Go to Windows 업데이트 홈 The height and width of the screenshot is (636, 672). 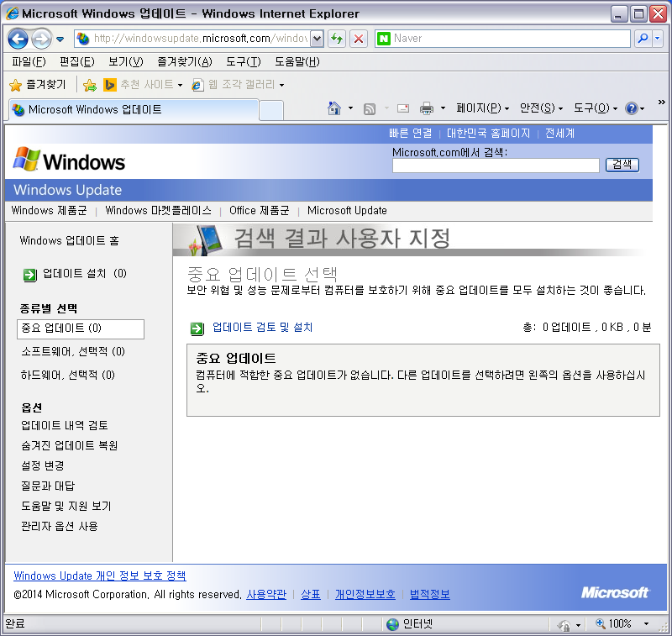[70, 240]
